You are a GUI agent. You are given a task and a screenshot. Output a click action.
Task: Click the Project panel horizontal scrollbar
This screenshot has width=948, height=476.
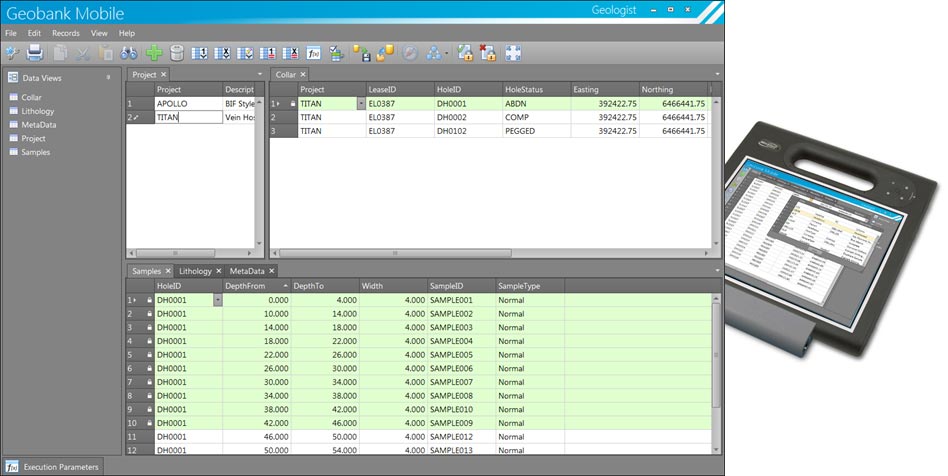176,253
